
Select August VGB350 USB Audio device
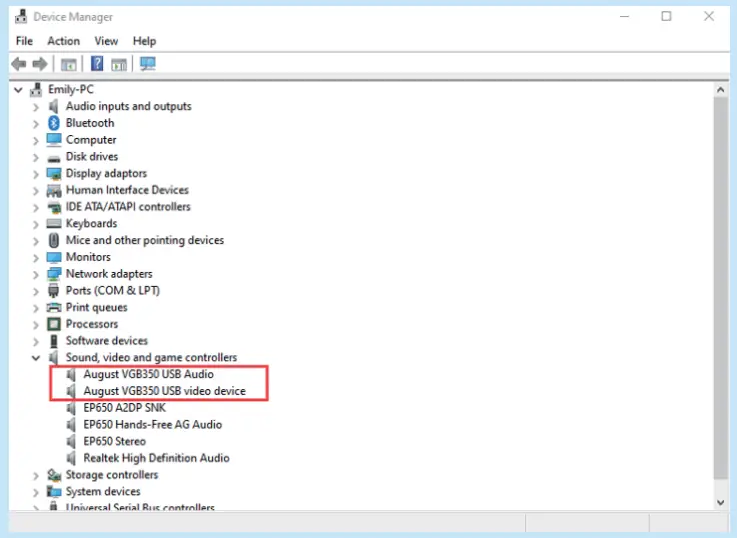click(149, 374)
